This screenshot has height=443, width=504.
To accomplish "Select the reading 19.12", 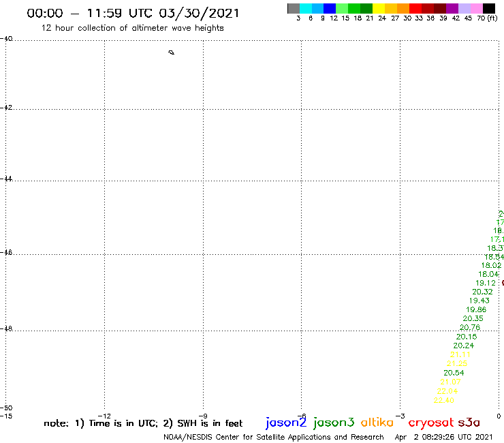I will [486, 283].
